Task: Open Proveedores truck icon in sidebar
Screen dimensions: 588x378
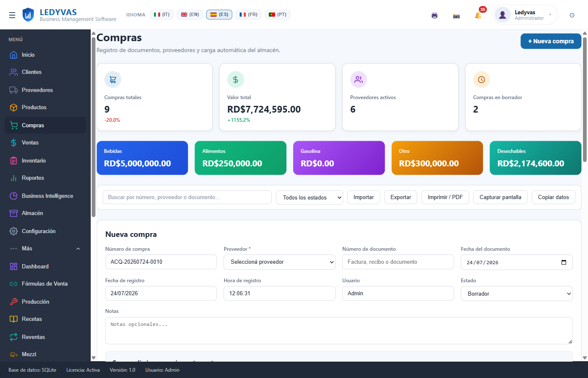Action: point(13,90)
